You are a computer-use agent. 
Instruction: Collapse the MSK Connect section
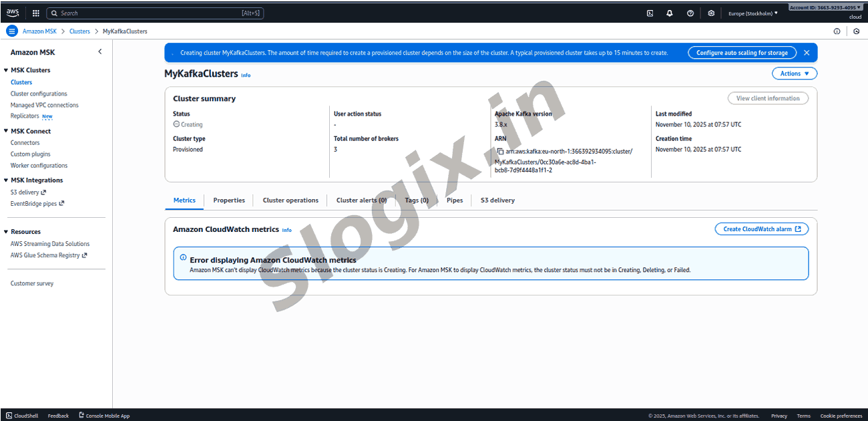pyautogui.click(x=6, y=132)
